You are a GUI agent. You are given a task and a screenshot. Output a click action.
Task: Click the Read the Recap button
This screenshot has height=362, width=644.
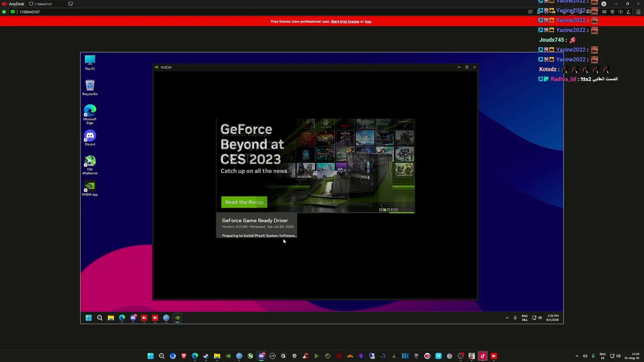pyautogui.click(x=244, y=202)
